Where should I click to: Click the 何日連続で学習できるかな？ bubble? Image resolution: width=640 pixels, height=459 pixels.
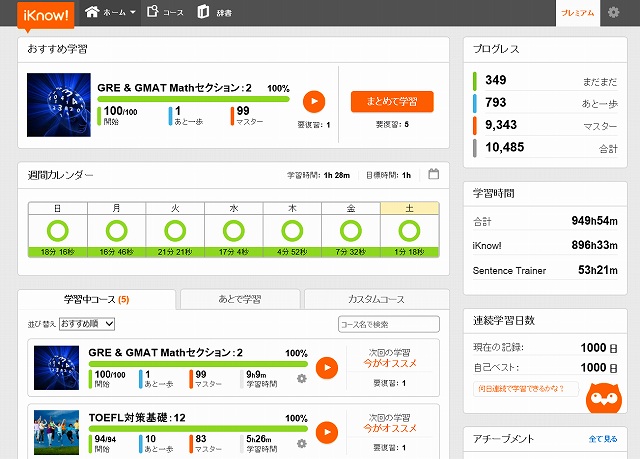(x=526, y=389)
